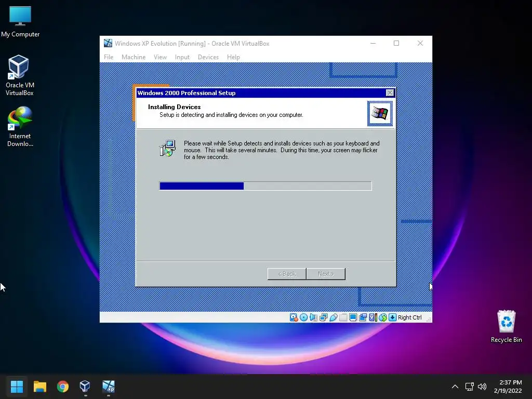Click the shared folders status icon
Screen dimensions: 532x399
click(343, 317)
